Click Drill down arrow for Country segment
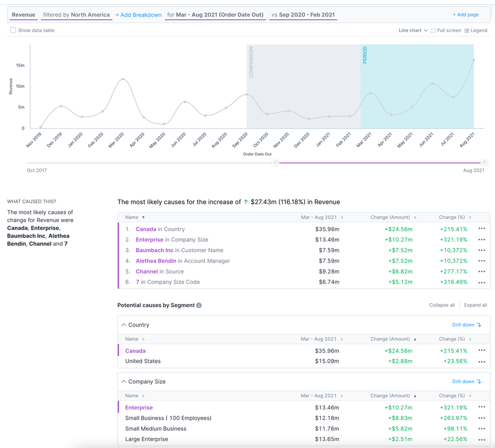This screenshot has height=448, width=495. click(x=479, y=325)
